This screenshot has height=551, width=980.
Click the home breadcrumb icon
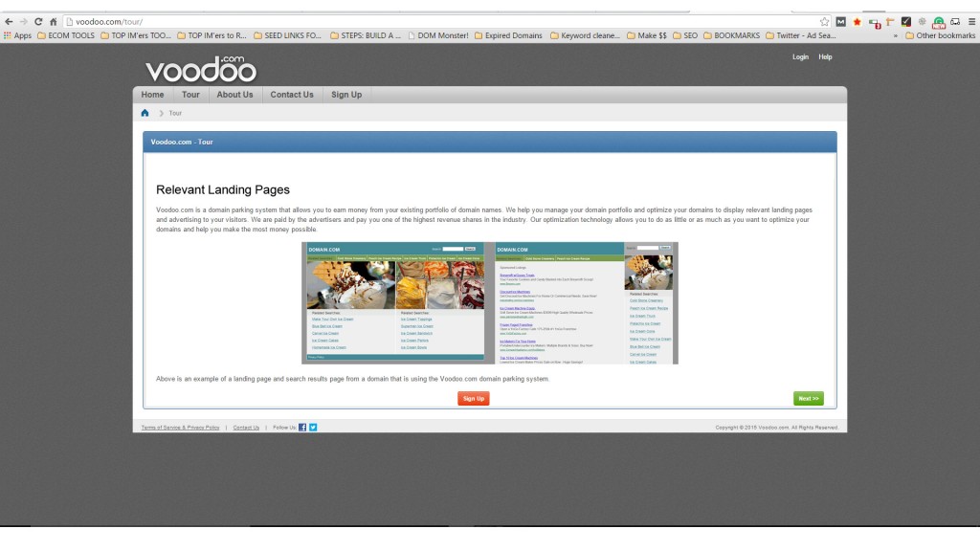pyautogui.click(x=145, y=113)
